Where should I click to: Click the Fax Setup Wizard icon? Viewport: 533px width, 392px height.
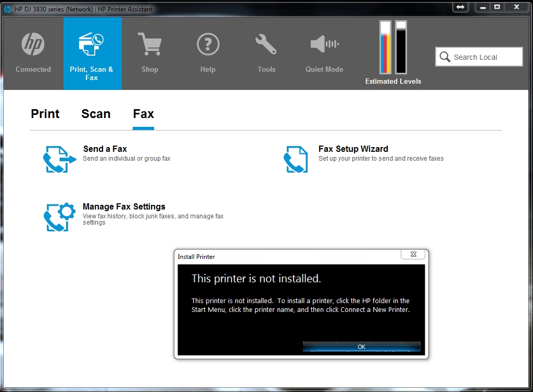[x=296, y=159]
